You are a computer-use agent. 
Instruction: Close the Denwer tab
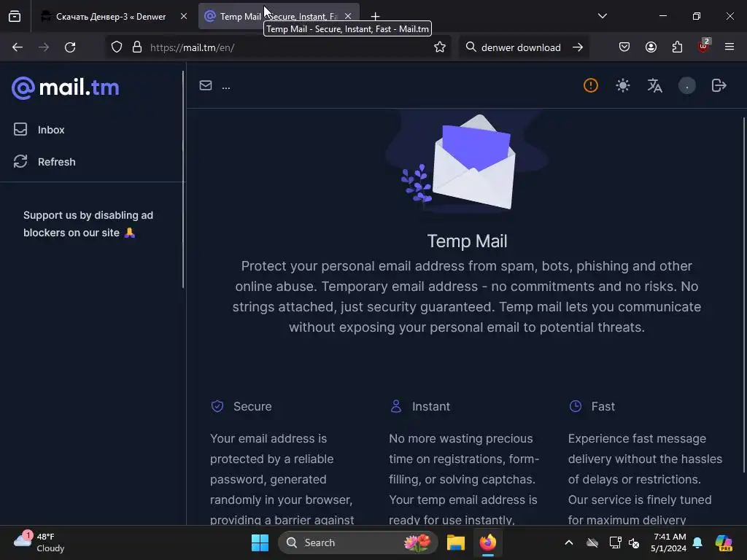pyautogui.click(x=184, y=16)
